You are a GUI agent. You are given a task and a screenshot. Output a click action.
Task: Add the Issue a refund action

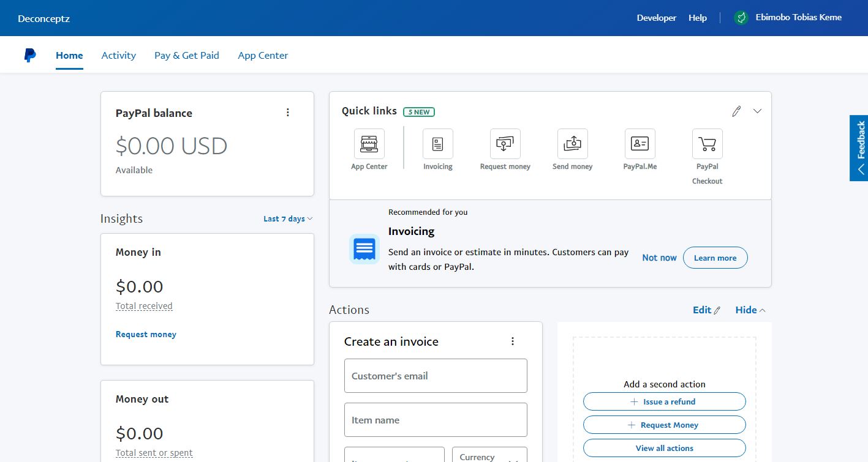click(665, 401)
